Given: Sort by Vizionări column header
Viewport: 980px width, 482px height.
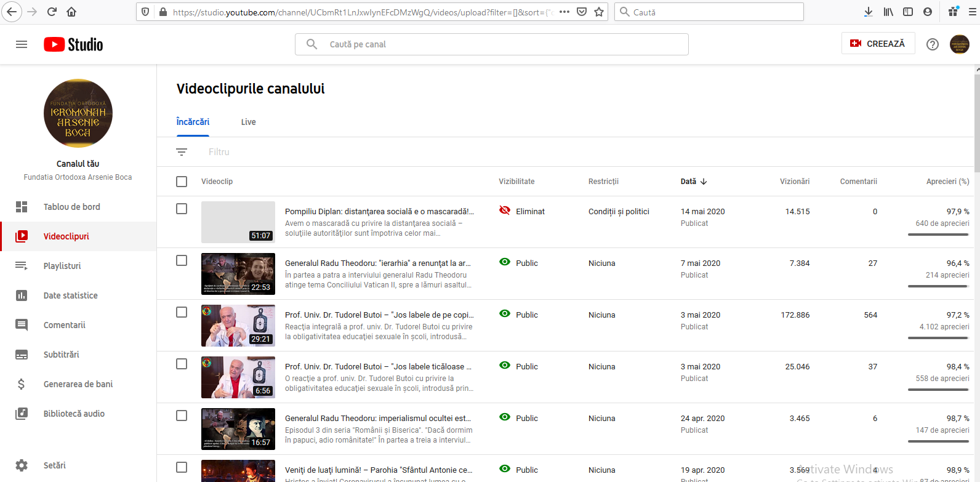Looking at the screenshot, I should (795, 182).
